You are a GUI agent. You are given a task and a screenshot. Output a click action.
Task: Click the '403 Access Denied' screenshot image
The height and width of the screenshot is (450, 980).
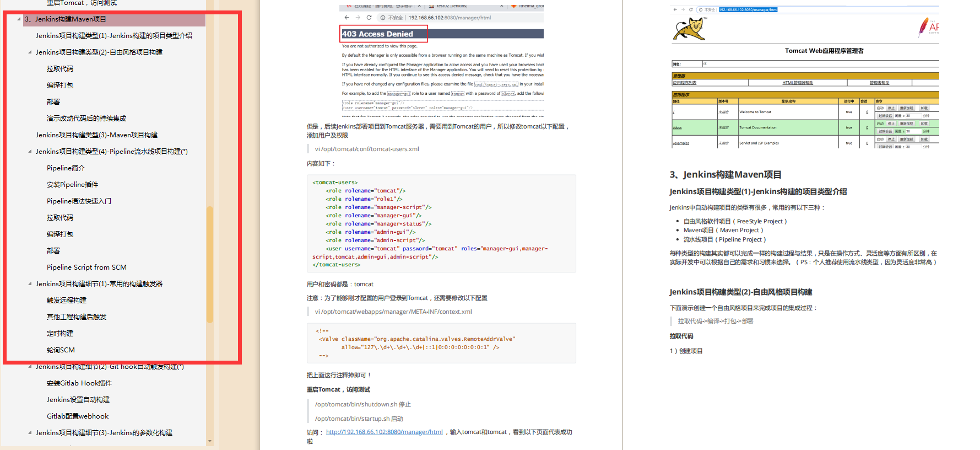coord(442,61)
